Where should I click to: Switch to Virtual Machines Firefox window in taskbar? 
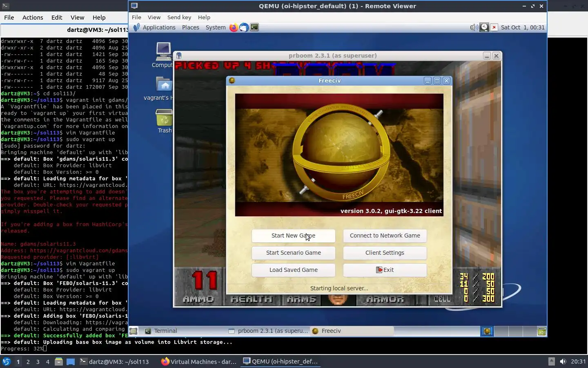click(199, 361)
